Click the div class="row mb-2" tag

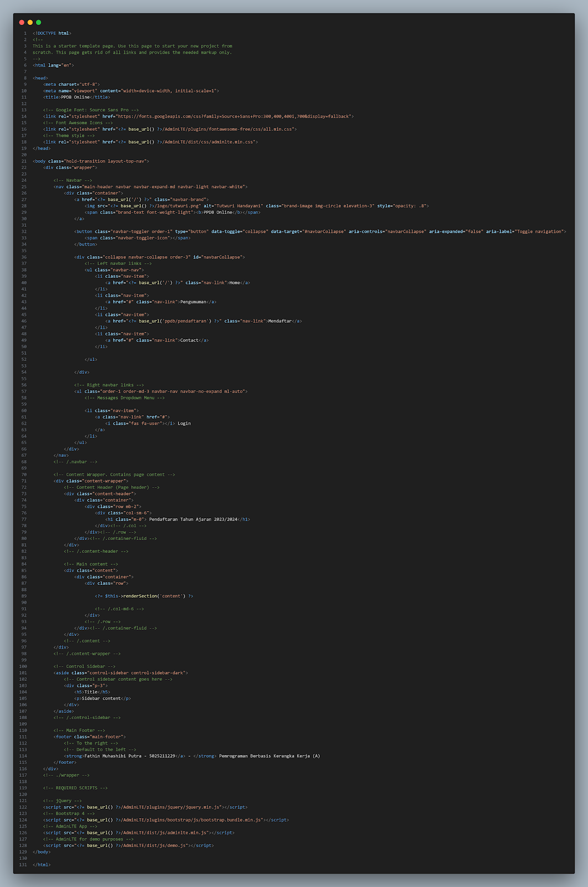[x=113, y=506]
